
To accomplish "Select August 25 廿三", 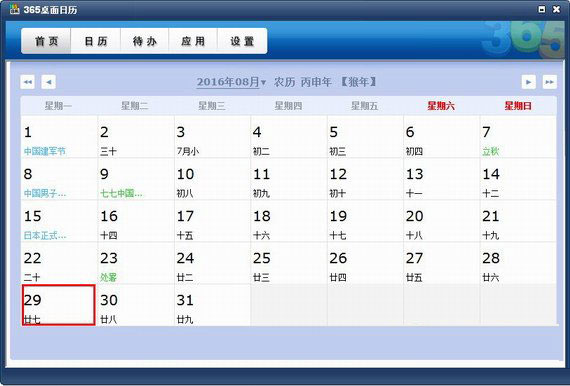I will tap(289, 263).
